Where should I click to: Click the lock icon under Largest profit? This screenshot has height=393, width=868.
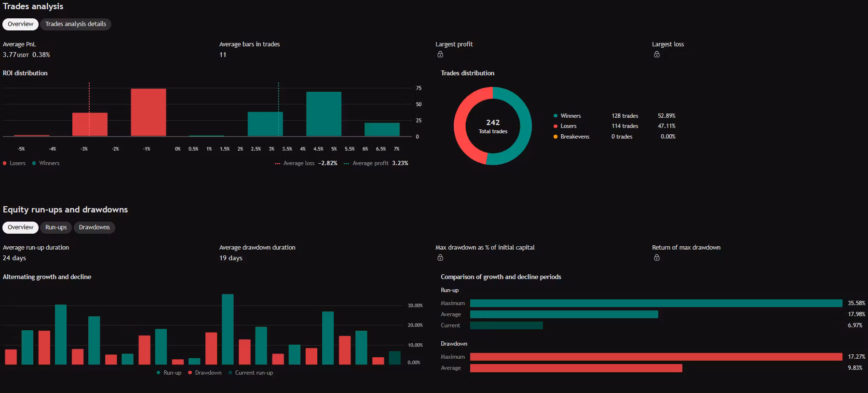coord(440,55)
